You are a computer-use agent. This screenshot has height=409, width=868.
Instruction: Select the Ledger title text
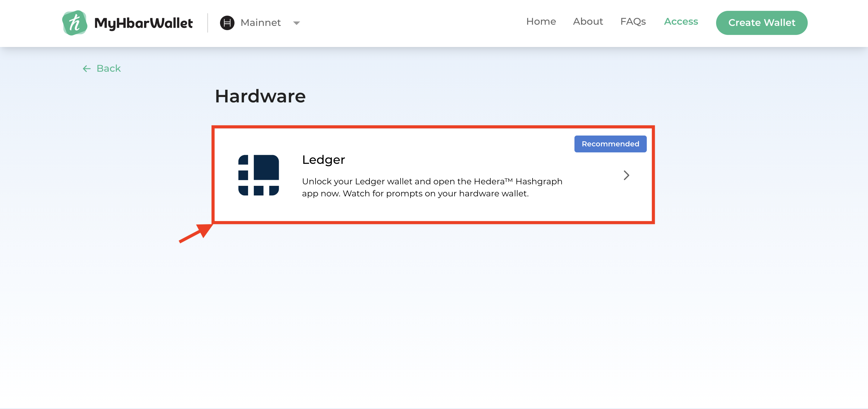pos(323,160)
